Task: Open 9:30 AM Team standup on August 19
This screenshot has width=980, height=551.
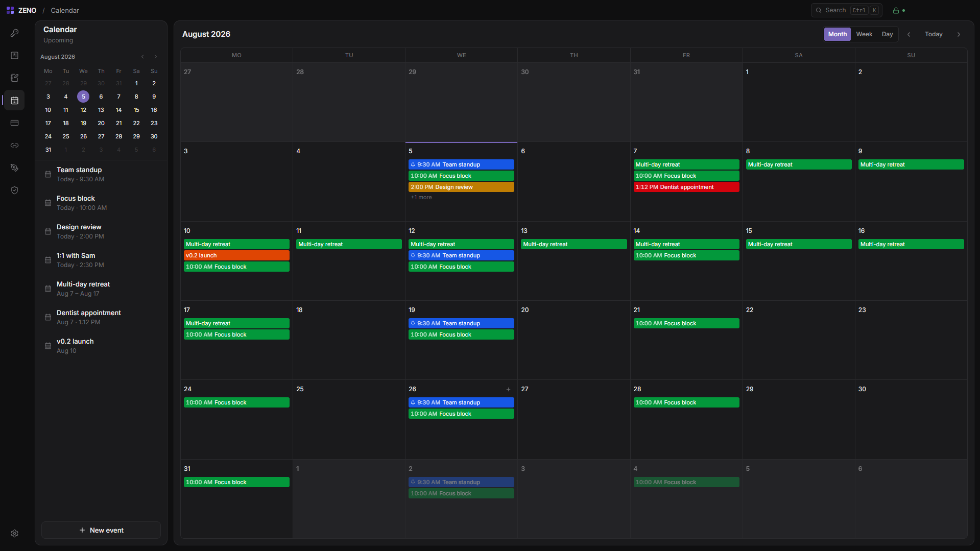Action: coord(461,323)
